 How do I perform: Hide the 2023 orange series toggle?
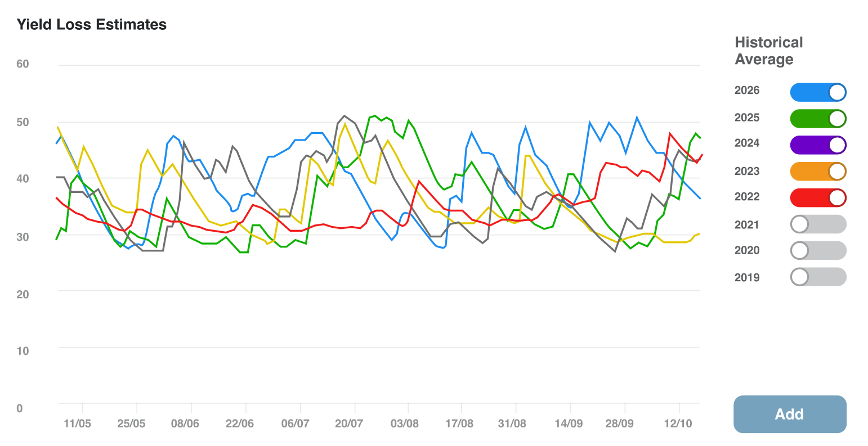(818, 172)
